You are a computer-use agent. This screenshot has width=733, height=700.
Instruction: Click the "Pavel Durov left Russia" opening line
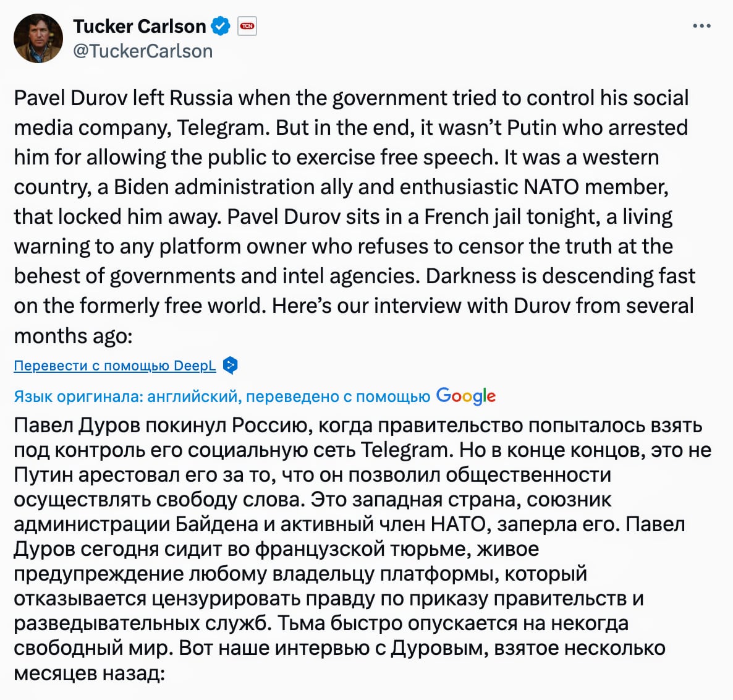[x=124, y=98]
